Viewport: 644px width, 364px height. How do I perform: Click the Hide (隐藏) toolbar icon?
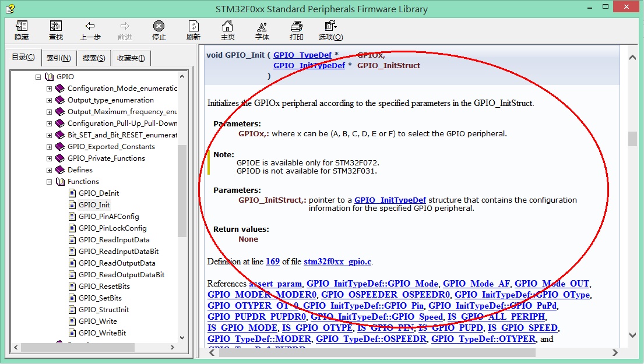pyautogui.click(x=22, y=26)
